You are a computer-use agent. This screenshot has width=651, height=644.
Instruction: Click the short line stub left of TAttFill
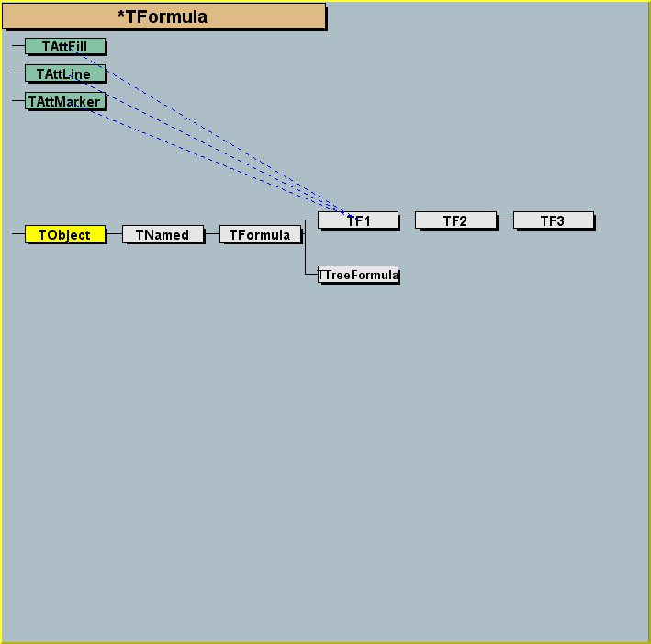(x=18, y=46)
